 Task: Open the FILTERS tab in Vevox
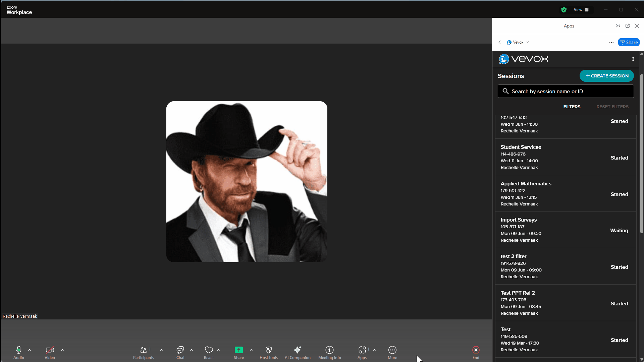[x=572, y=107]
